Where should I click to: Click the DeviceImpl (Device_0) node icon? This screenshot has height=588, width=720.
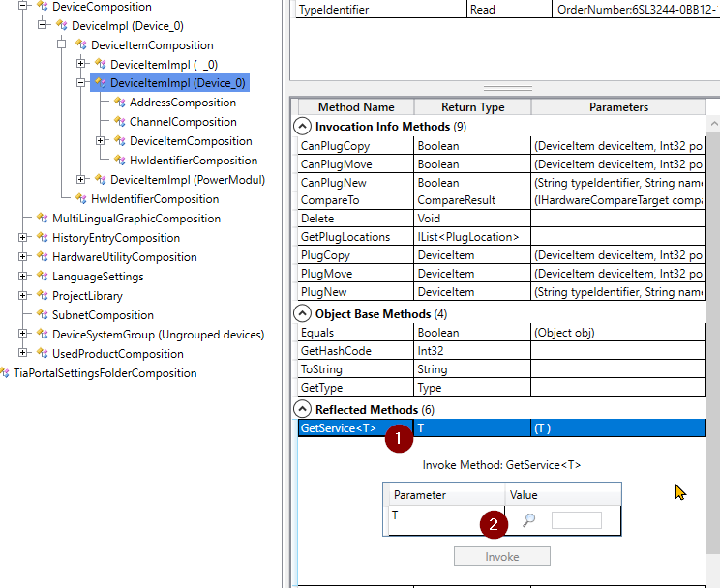62,26
